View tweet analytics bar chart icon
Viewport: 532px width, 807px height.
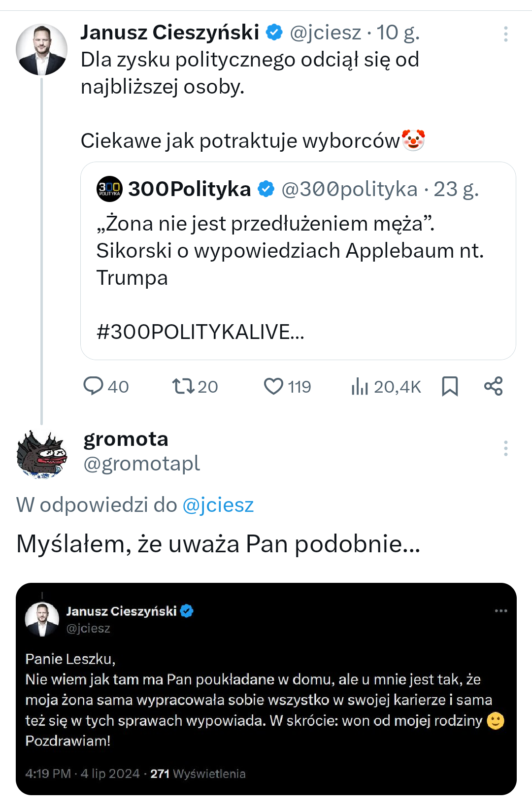360,386
